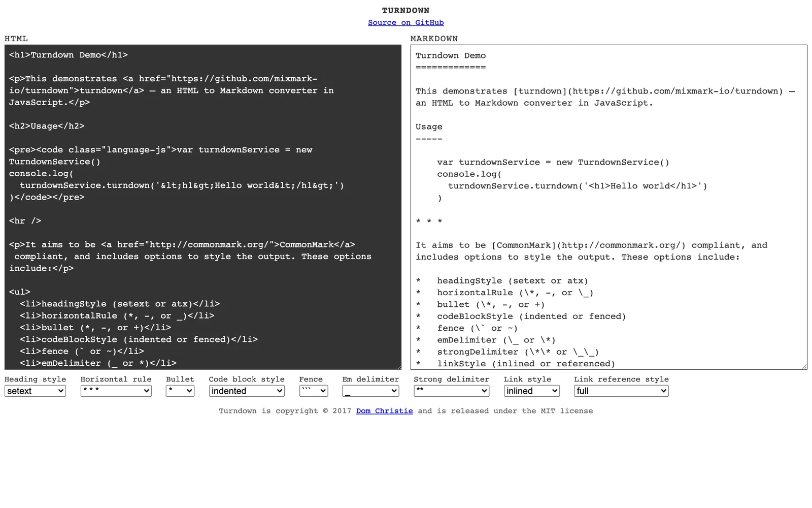Image resolution: width=812 pixels, height=508 pixels.
Task: Expand the Em delimiter dropdown
Action: pyautogui.click(x=370, y=391)
